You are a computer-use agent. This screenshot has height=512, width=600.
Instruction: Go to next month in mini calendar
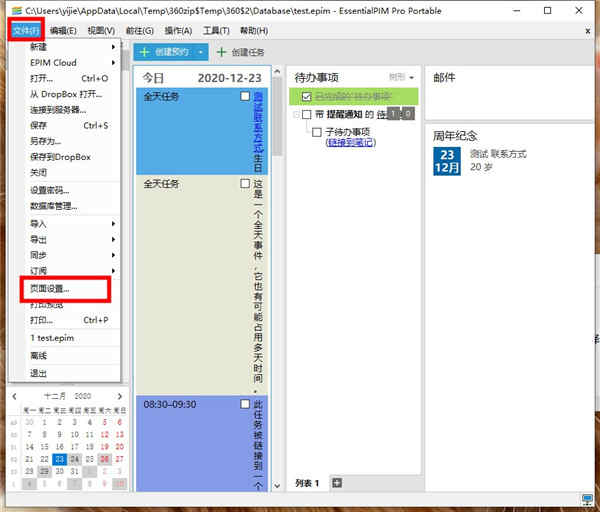(120, 396)
